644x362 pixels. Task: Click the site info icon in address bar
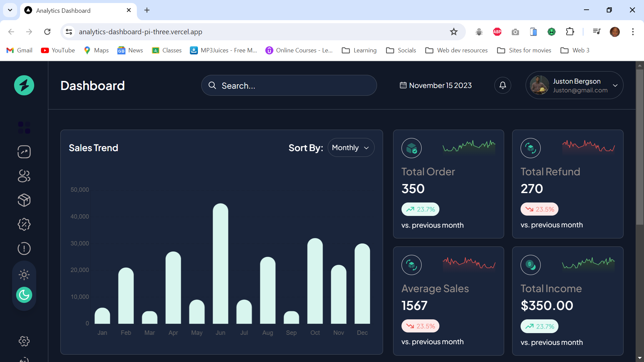[x=69, y=32]
